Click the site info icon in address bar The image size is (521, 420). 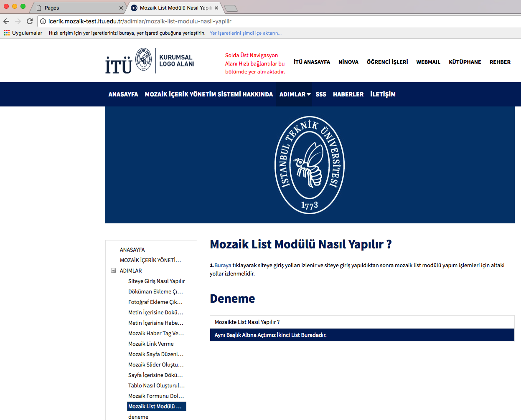point(43,21)
